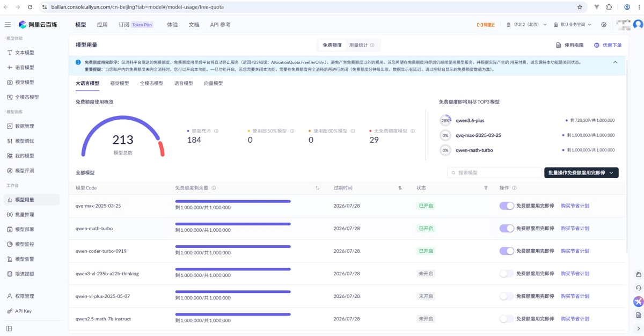
Task: Collapse the sidebar using the bottom-left icon
Action: tap(9, 328)
